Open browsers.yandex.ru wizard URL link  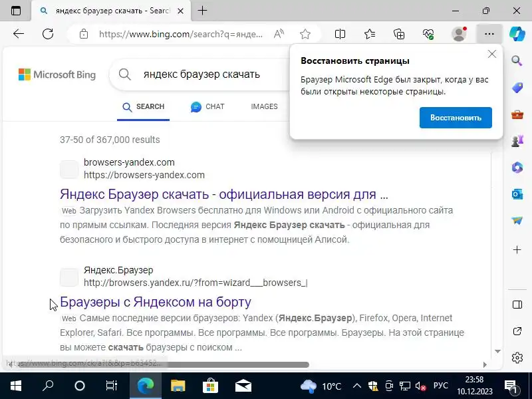point(196,283)
